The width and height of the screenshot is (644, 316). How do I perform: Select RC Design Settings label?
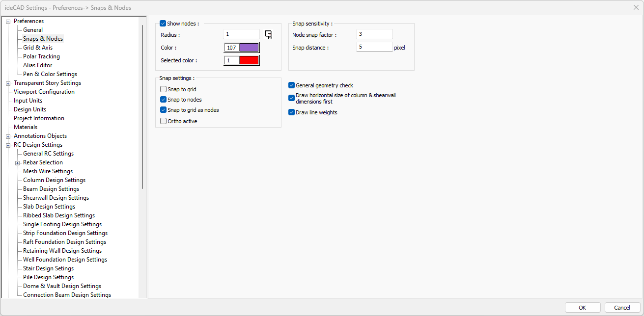coord(38,145)
